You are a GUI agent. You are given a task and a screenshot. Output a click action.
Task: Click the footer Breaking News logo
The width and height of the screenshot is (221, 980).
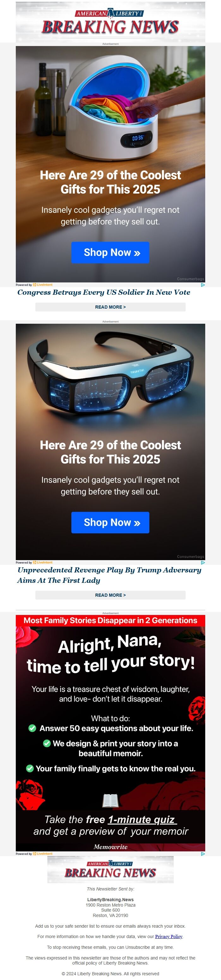110,870
